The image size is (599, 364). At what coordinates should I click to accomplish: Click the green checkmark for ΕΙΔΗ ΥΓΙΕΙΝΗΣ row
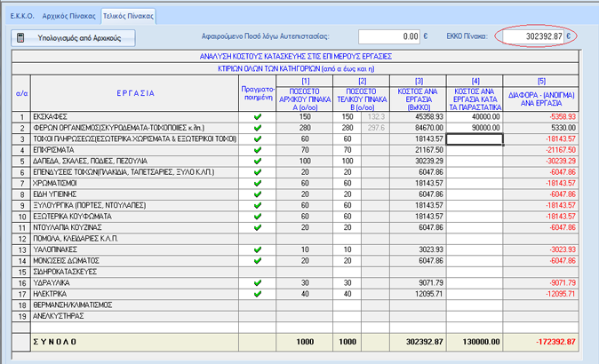point(257,193)
